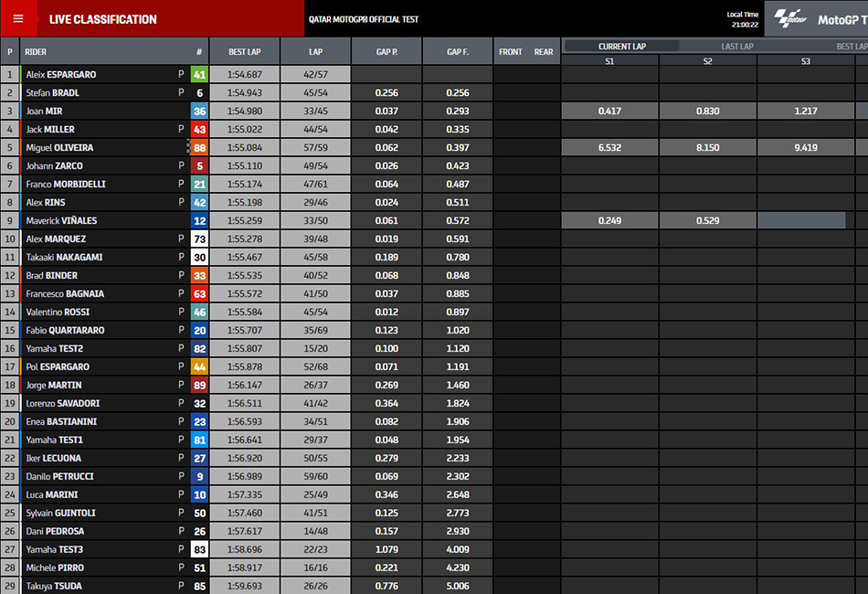The width and height of the screenshot is (868, 594).
Task: Click gap to previous value 1.079
Action: pyautogui.click(x=386, y=549)
